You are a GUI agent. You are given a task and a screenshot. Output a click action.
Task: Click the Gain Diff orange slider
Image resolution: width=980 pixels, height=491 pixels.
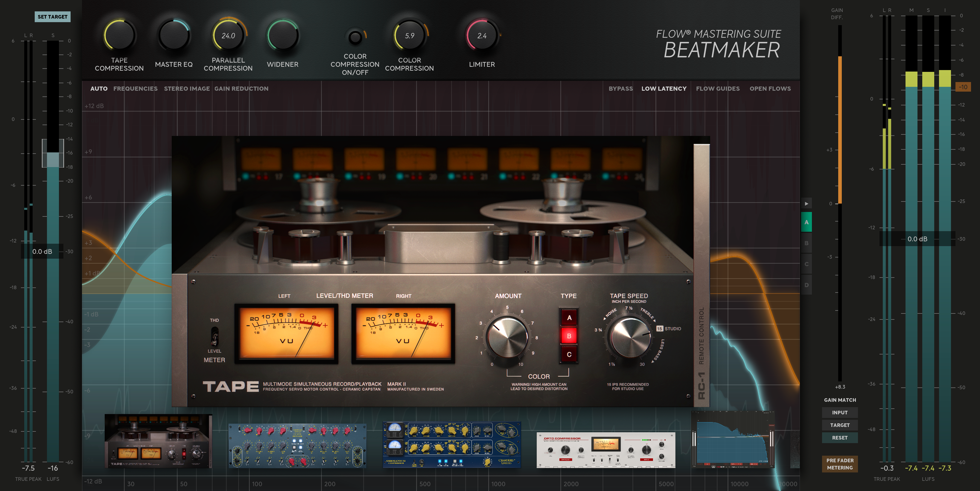click(x=840, y=129)
